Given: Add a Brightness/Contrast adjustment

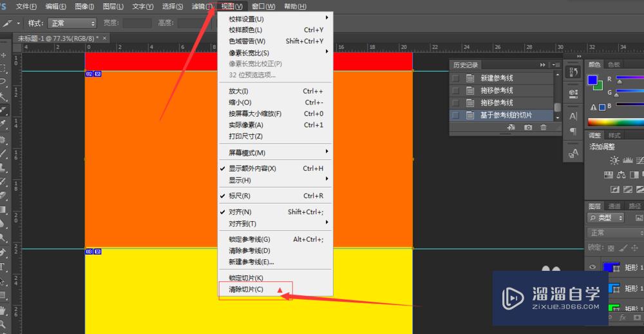Looking at the screenshot, I should point(614,161).
